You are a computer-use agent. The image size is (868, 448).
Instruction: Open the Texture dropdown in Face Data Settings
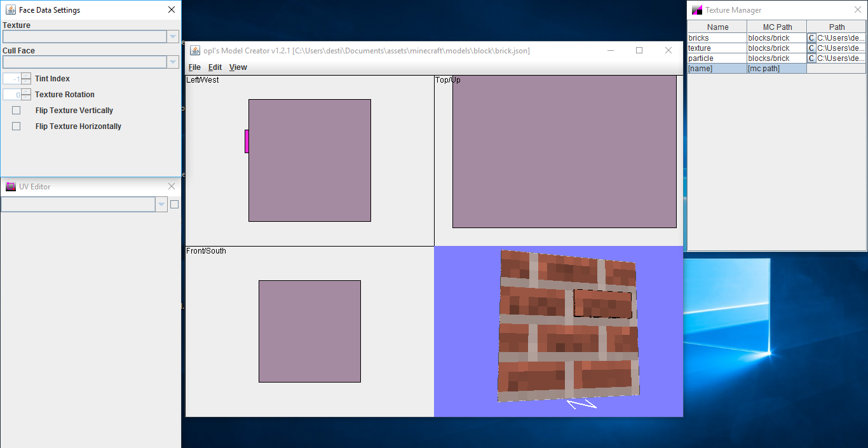point(172,36)
